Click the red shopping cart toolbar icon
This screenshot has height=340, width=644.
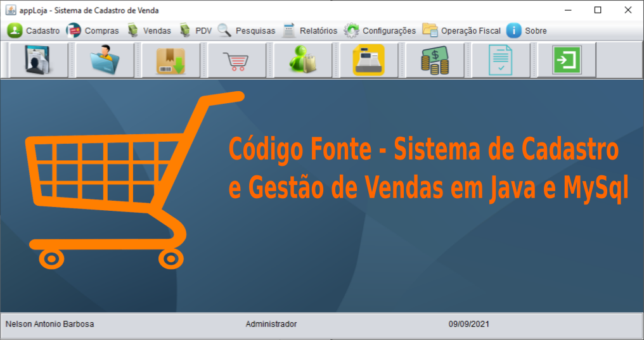[236, 61]
